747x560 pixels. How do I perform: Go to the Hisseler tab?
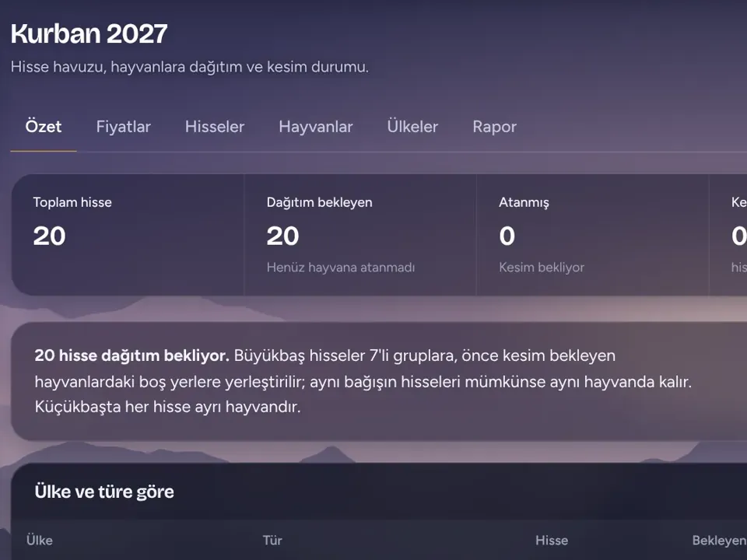point(215,127)
